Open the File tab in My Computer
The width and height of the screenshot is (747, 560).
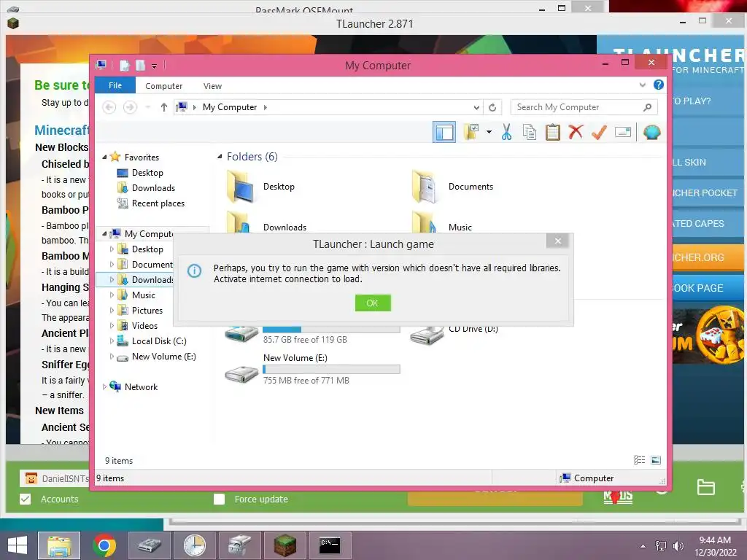[x=115, y=85]
